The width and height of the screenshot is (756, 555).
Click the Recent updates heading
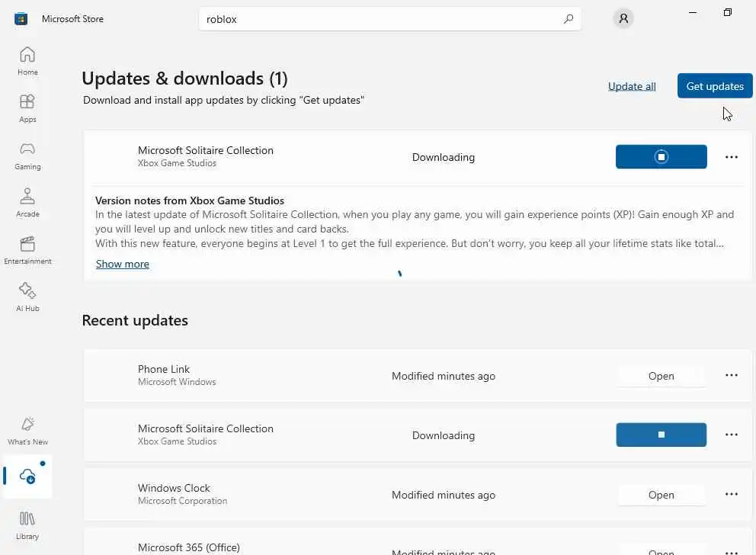pos(135,320)
